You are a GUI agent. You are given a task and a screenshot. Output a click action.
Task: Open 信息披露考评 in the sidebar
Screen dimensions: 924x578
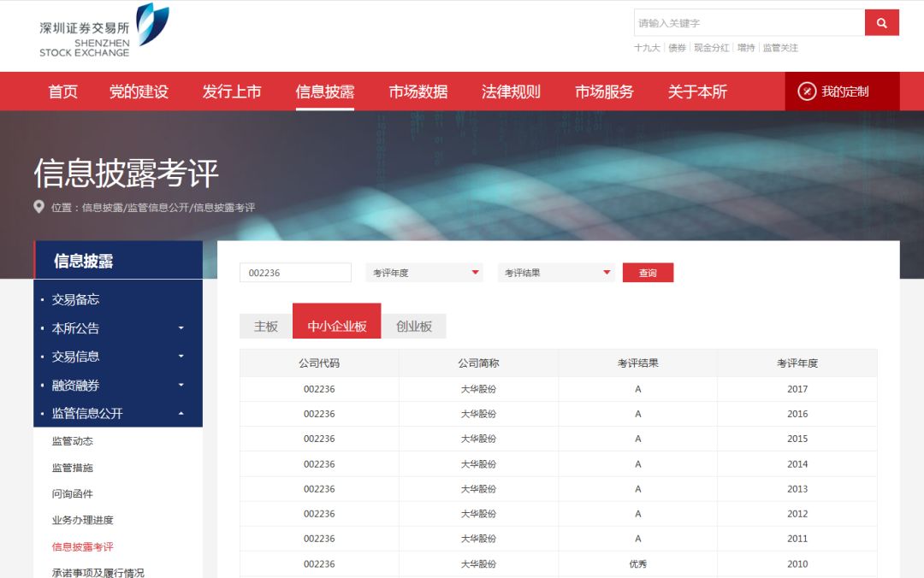[x=82, y=546]
